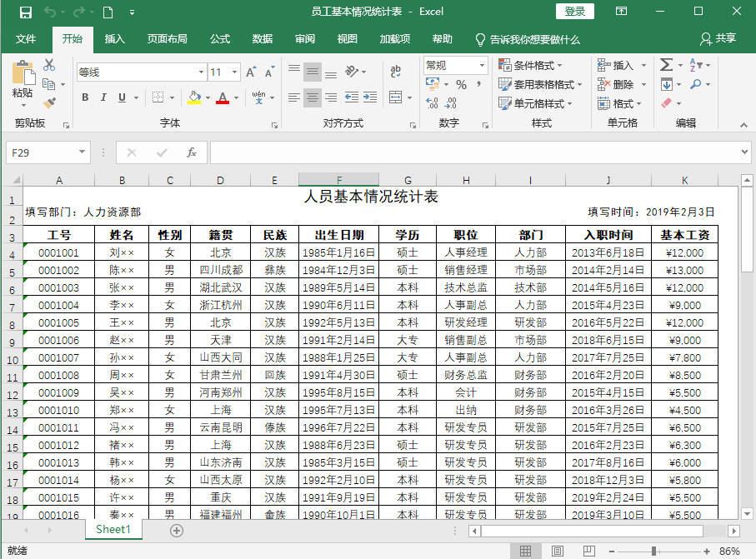Activate the Format Painter brush
Screen dimensions: 756x559
[49, 102]
